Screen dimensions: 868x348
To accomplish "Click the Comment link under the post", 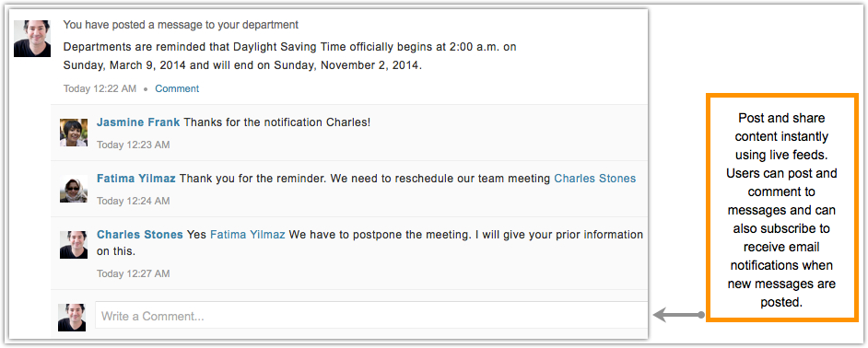I will [177, 88].
